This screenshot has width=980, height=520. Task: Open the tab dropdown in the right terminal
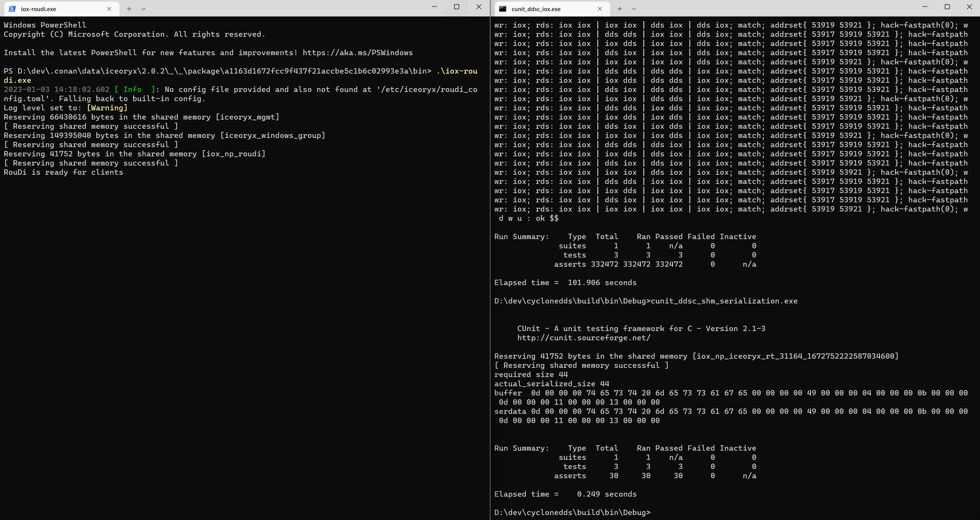click(x=634, y=8)
